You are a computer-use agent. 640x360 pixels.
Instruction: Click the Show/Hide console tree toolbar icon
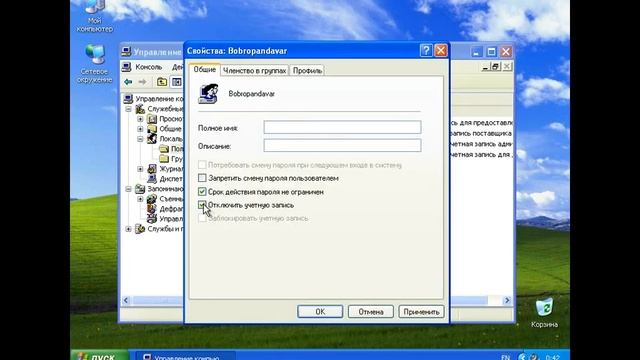coord(176,82)
